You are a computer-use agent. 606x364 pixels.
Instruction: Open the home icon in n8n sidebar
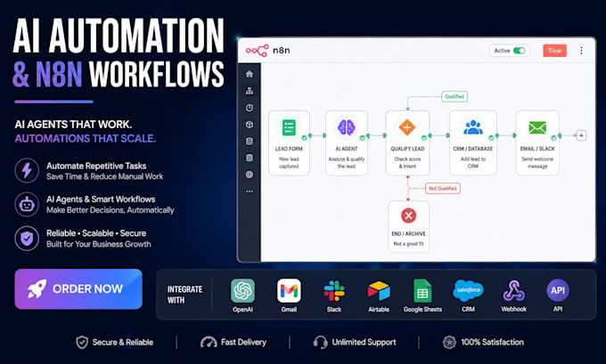250,74
